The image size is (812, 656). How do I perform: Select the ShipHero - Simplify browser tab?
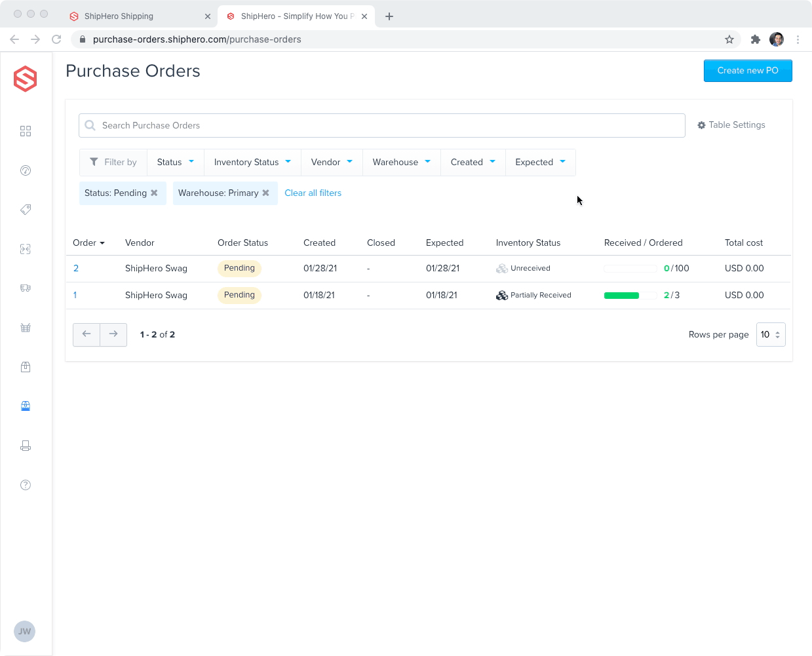(x=297, y=16)
